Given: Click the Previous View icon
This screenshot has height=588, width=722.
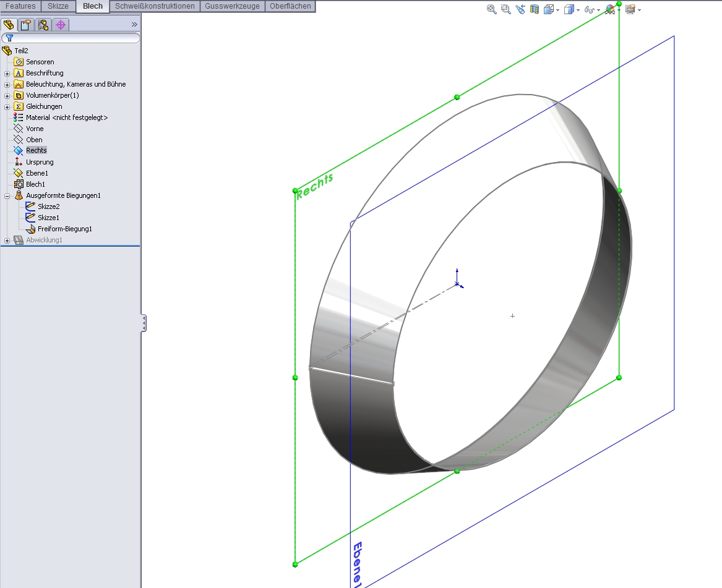Looking at the screenshot, I should pos(520,9).
